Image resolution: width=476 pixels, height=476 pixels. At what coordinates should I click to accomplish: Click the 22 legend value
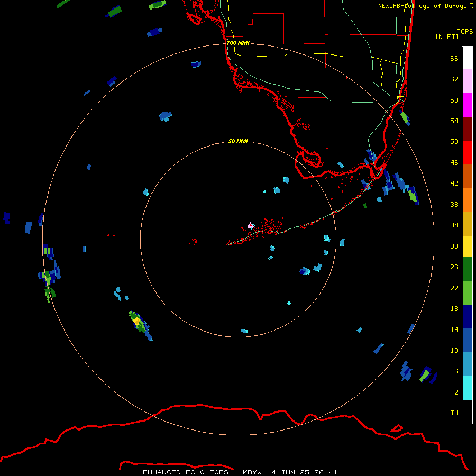pyautogui.click(x=454, y=288)
